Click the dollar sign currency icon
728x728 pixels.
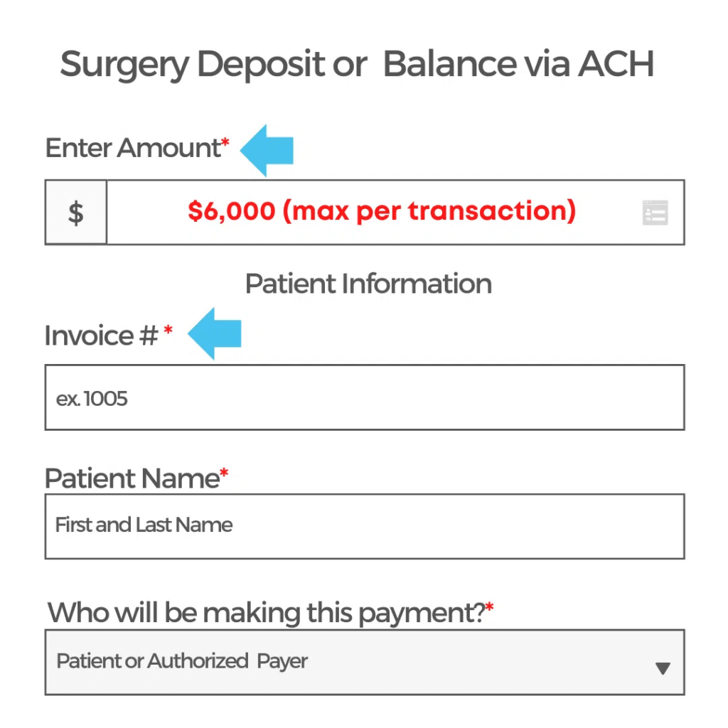click(x=75, y=213)
